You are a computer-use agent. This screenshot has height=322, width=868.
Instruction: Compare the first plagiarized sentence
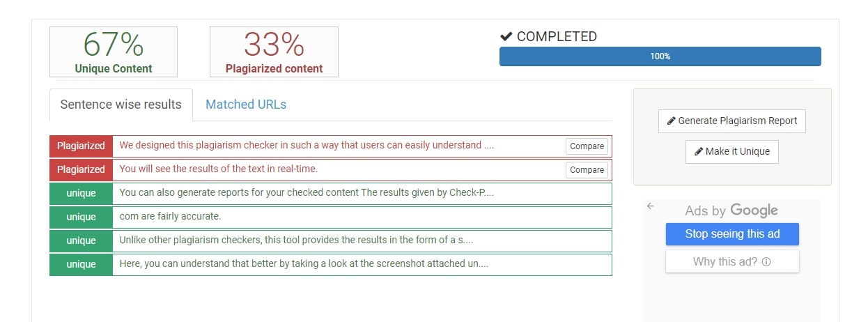coord(587,146)
